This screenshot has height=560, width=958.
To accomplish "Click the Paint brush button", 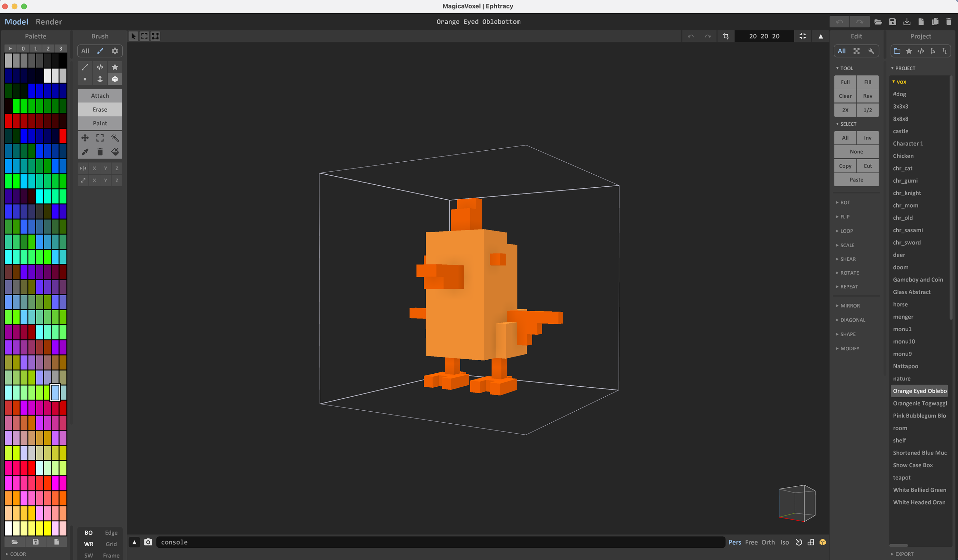I will tap(100, 123).
